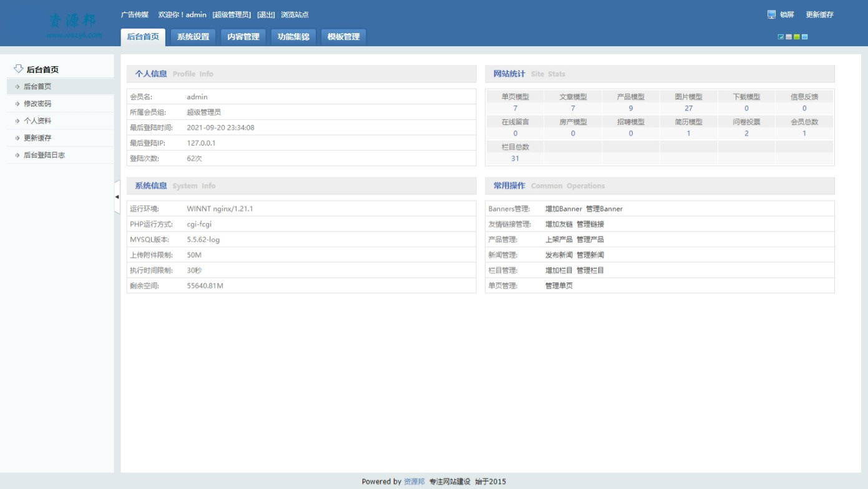The width and height of the screenshot is (868, 489).
Task: Collapse the sidebar using the left arrow handle
Action: click(x=117, y=196)
